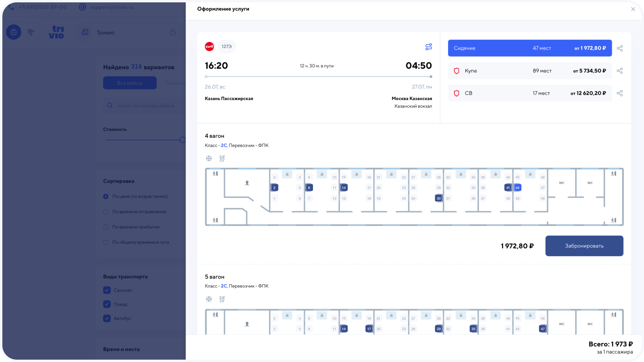The width and height of the screenshot is (644, 362).
Task: Share the СВ fare option
Action: click(620, 93)
